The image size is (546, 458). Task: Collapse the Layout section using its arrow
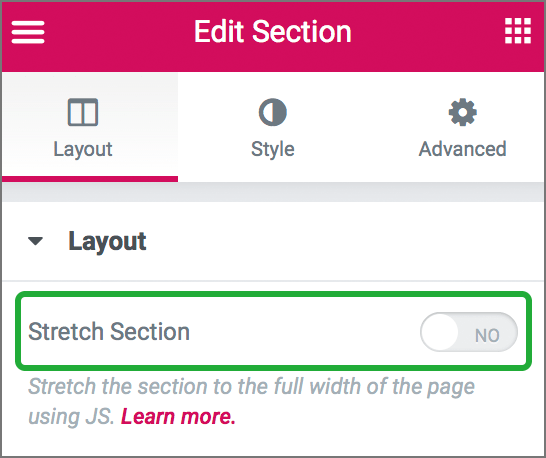[35, 241]
